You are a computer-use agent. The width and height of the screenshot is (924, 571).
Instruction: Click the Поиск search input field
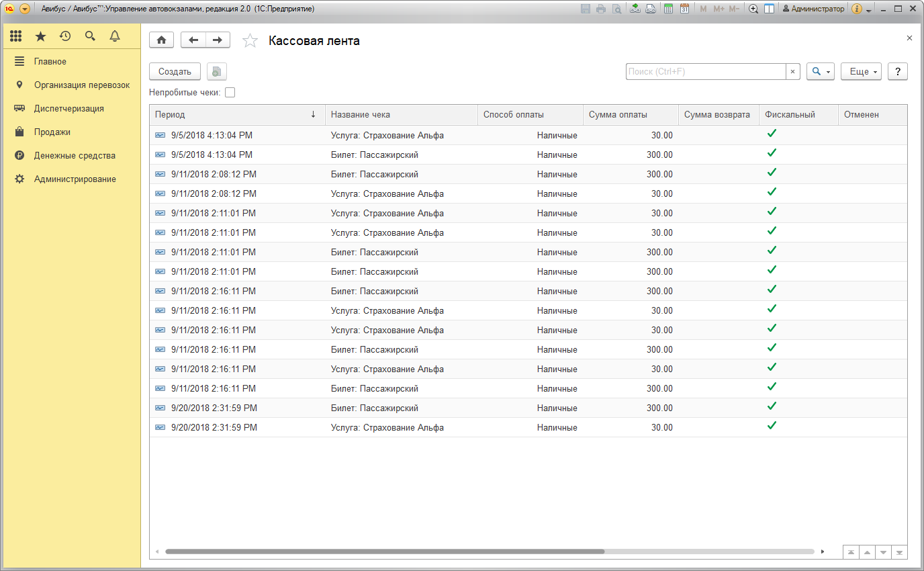coord(705,72)
